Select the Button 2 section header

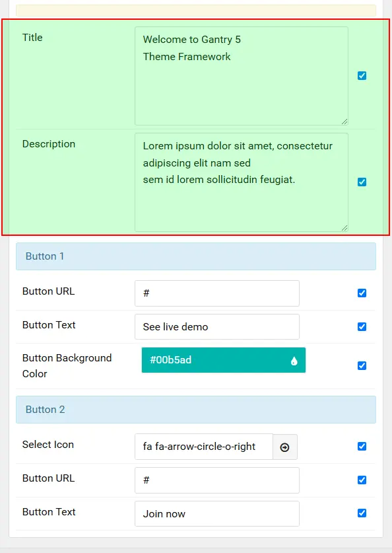196,410
